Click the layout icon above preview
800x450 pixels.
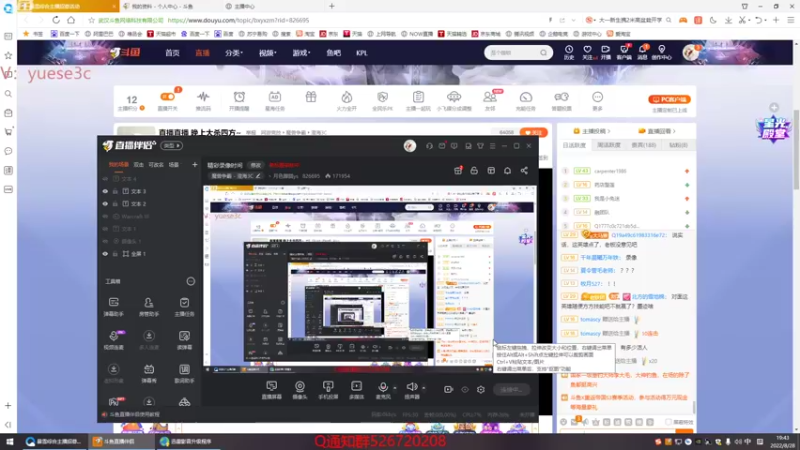(x=491, y=170)
